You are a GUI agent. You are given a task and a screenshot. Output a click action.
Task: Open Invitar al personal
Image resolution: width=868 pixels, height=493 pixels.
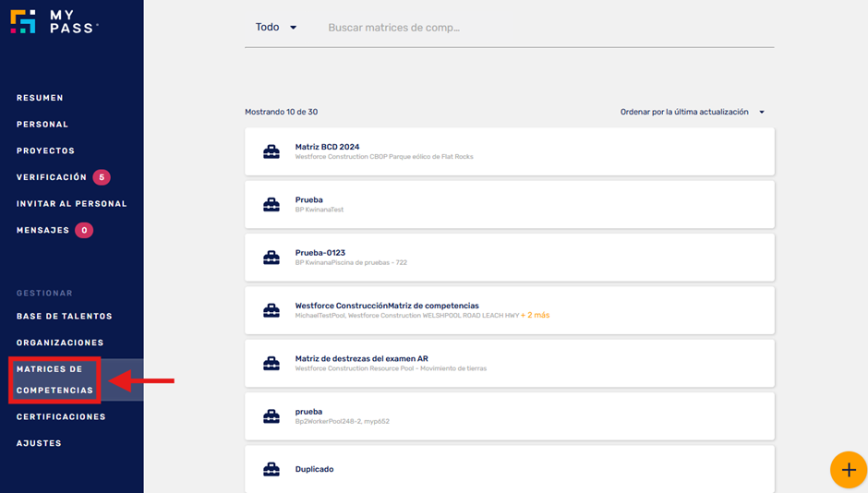(71, 204)
